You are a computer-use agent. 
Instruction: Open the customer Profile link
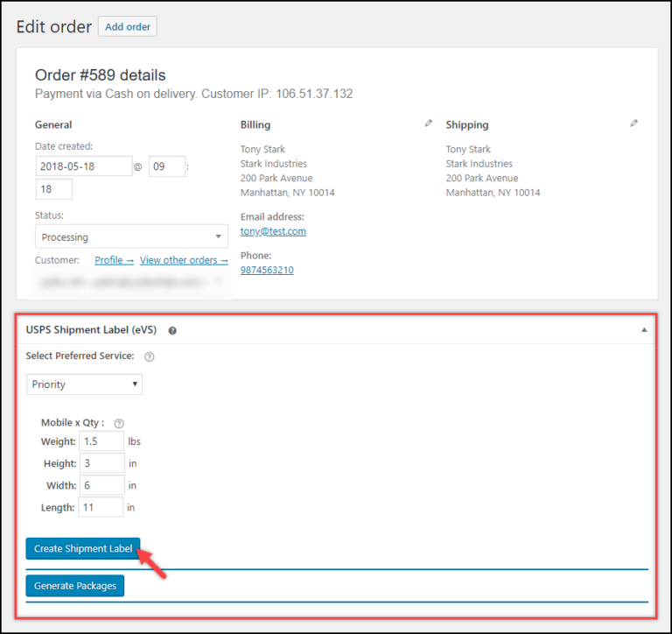(x=114, y=260)
